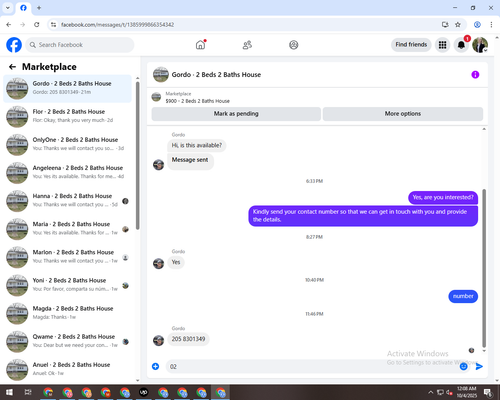Send the message with arrow icon
The image size is (500, 400).
(479, 366)
